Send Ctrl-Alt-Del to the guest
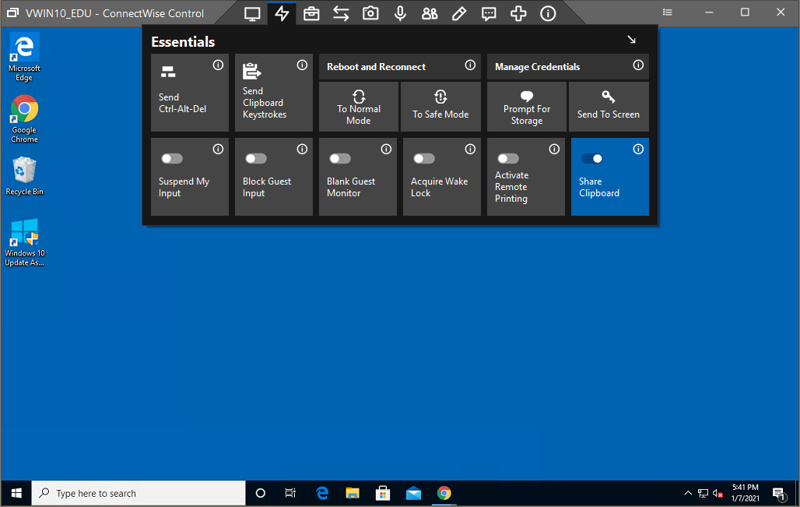This screenshot has width=800, height=507. (190, 92)
